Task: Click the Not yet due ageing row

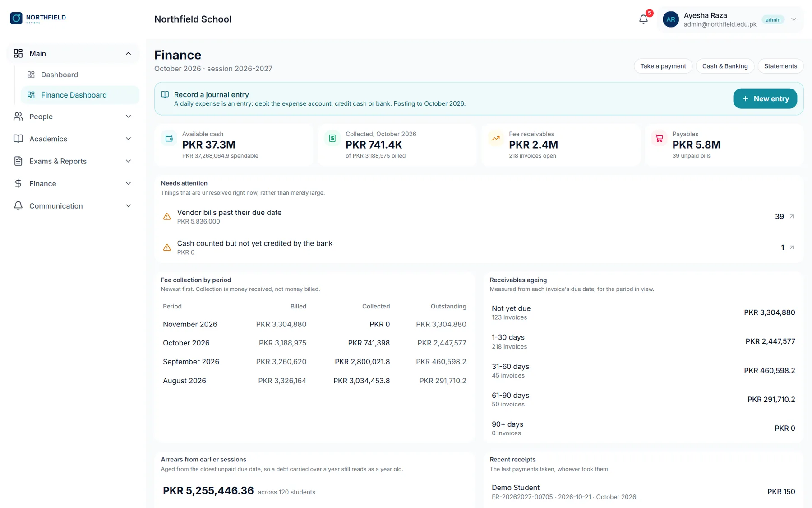Action: click(x=643, y=312)
